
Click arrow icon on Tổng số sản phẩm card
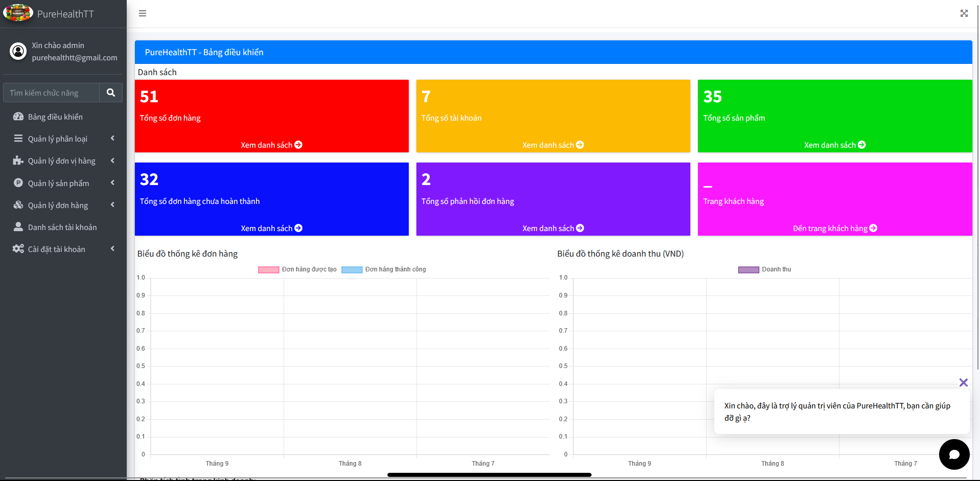(x=862, y=145)
